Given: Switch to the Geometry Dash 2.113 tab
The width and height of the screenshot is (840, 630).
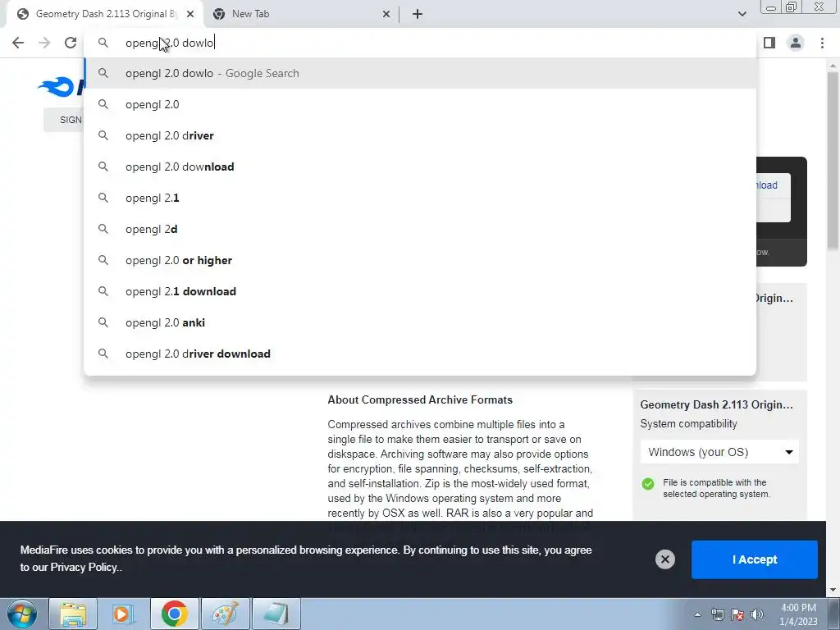Looking at the screenshot, I should coord(106,14).
